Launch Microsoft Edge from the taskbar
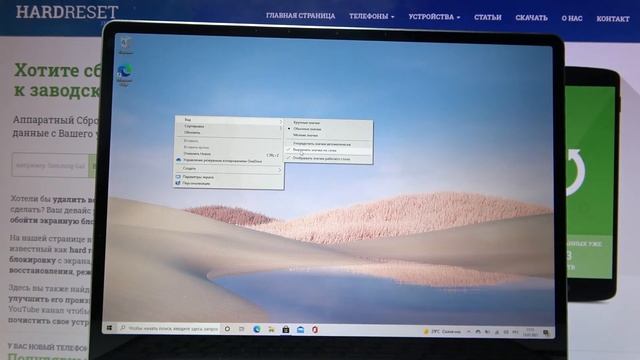The height and width of the screenshot is (360, 640). click(257, 329)
